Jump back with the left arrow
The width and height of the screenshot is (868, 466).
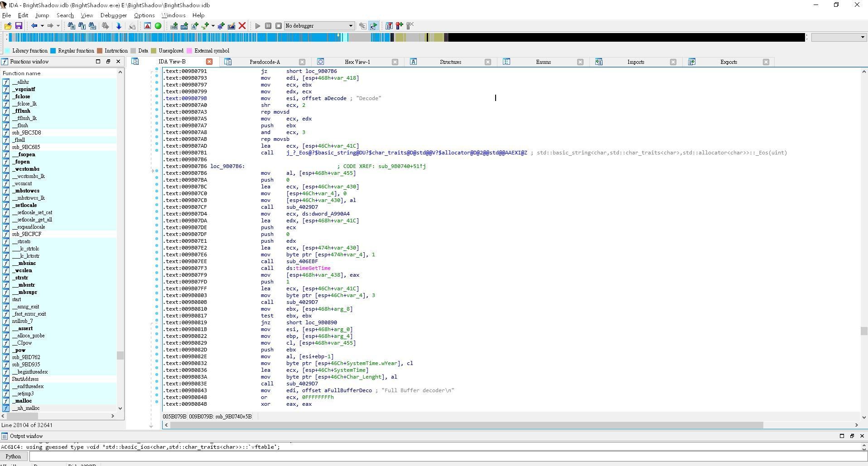tap(34, 26)
